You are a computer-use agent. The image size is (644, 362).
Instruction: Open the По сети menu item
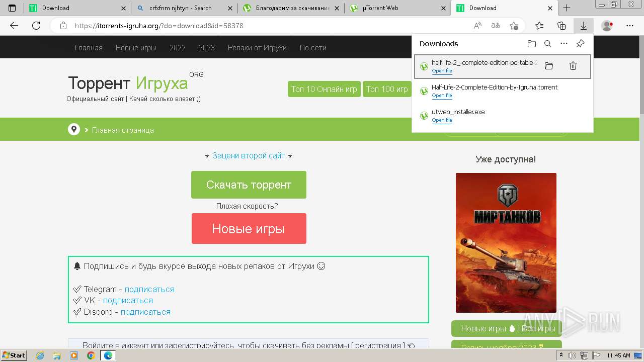[x=313, y=48]
